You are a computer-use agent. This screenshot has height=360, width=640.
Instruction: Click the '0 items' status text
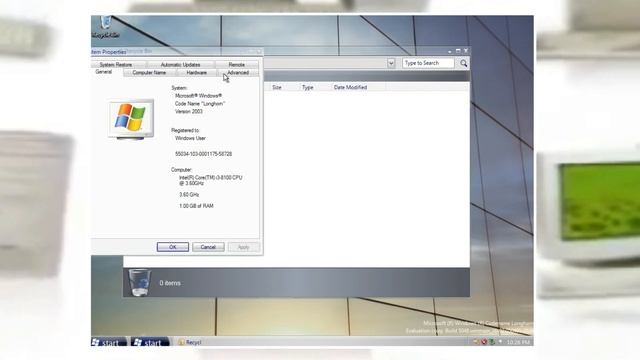coord(170,283)
